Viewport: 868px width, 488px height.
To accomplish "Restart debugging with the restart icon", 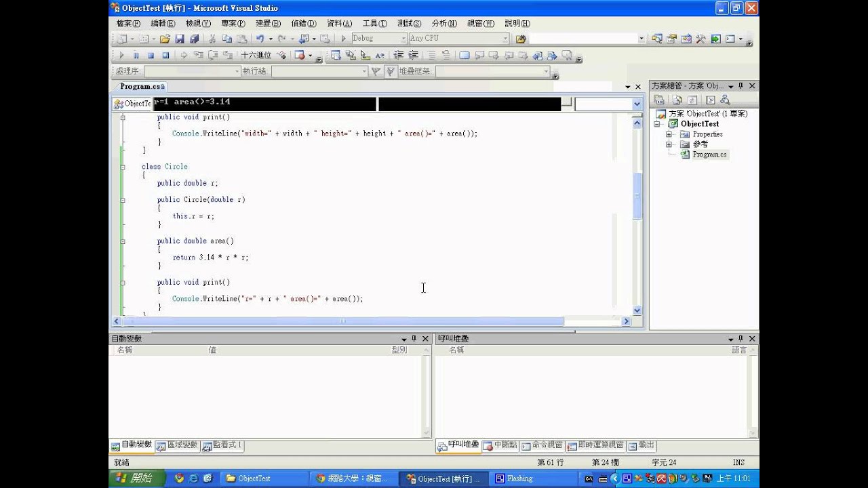I will point(165,56).
